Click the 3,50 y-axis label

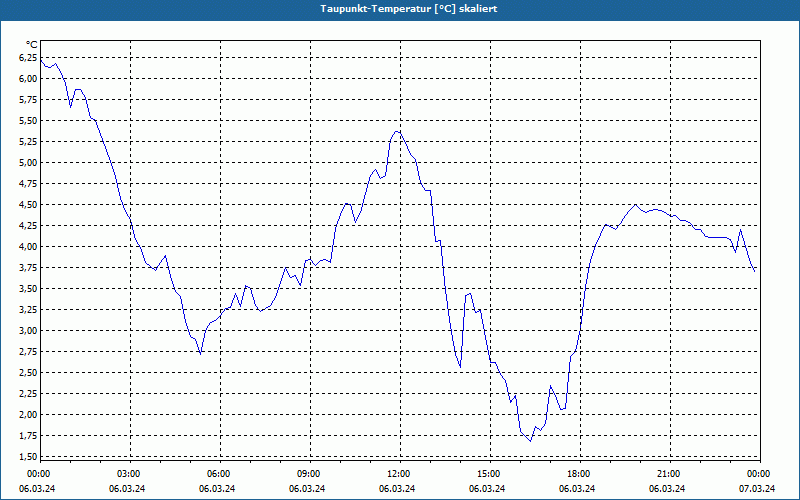tap(28, 289)
